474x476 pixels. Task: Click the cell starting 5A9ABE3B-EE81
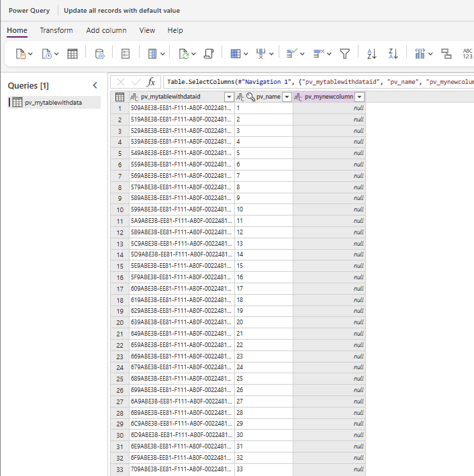[182, 221]
